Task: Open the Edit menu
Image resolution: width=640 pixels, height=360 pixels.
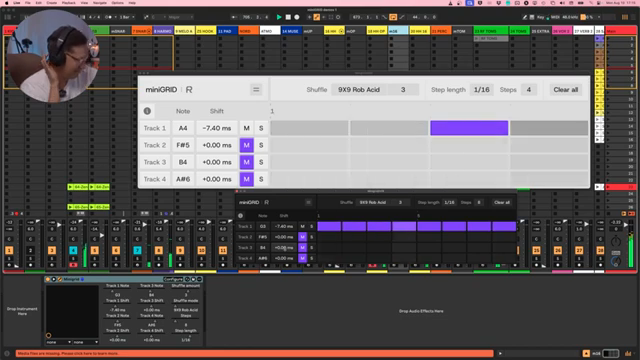Action: tap(38, 3)
